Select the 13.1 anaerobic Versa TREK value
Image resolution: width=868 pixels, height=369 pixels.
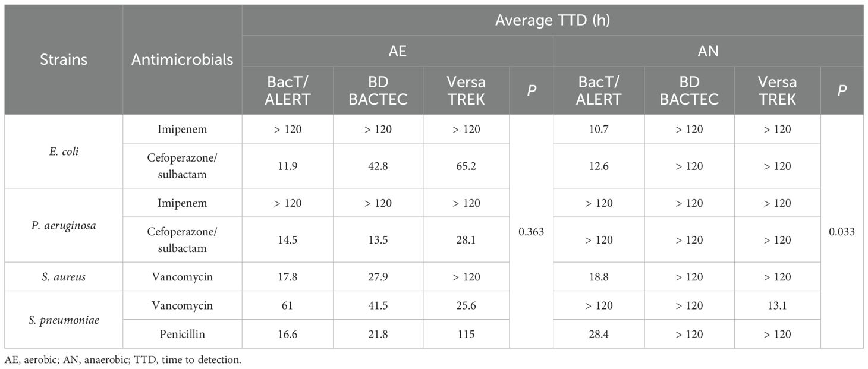pyautogui.click(x=778, y=305)
